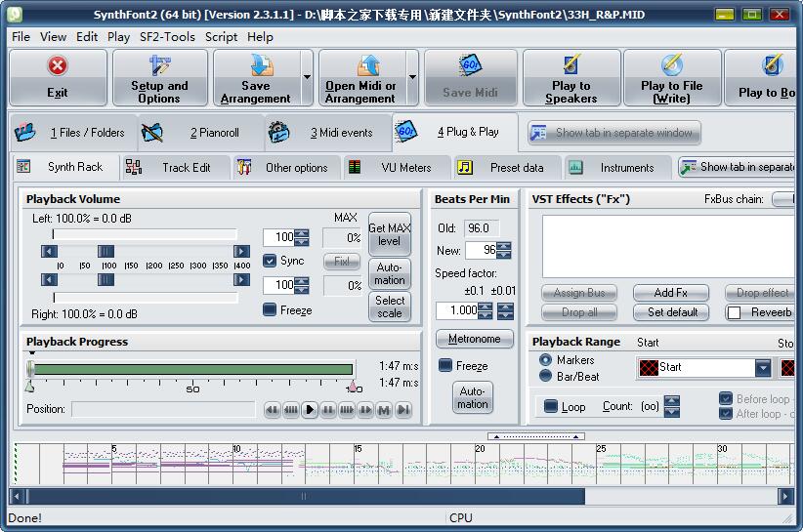
Task: Open the Start marker dropdown
Action: point(763,368)
